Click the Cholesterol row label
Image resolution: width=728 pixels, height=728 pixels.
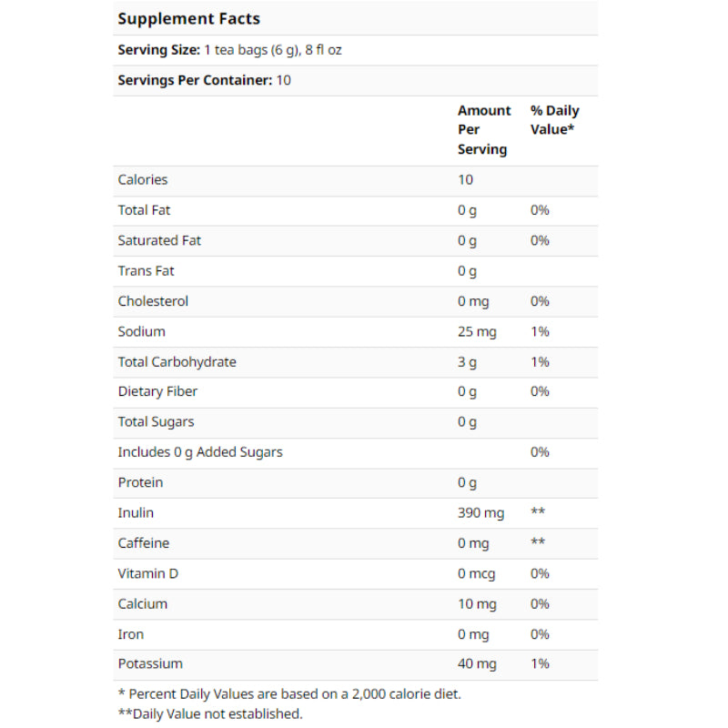click(153, 301)
